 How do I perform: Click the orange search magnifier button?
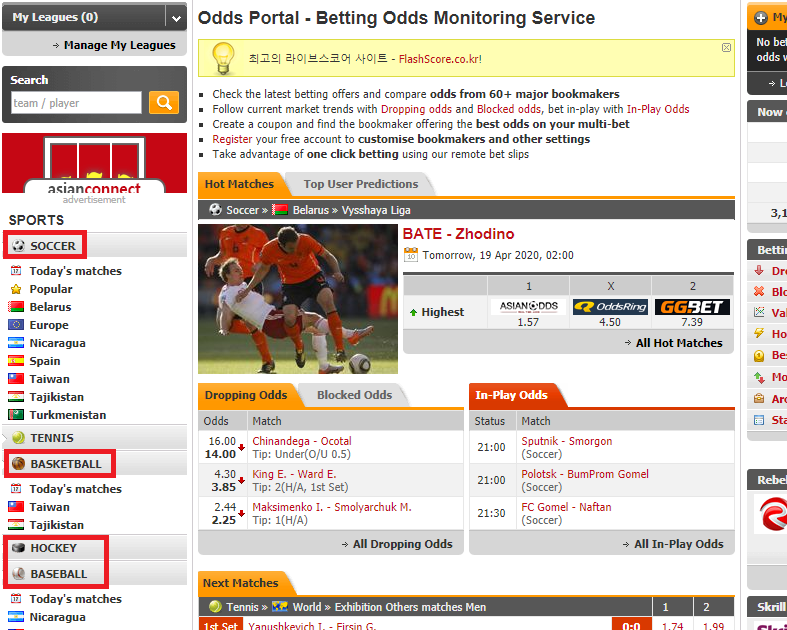click(164, 102)
